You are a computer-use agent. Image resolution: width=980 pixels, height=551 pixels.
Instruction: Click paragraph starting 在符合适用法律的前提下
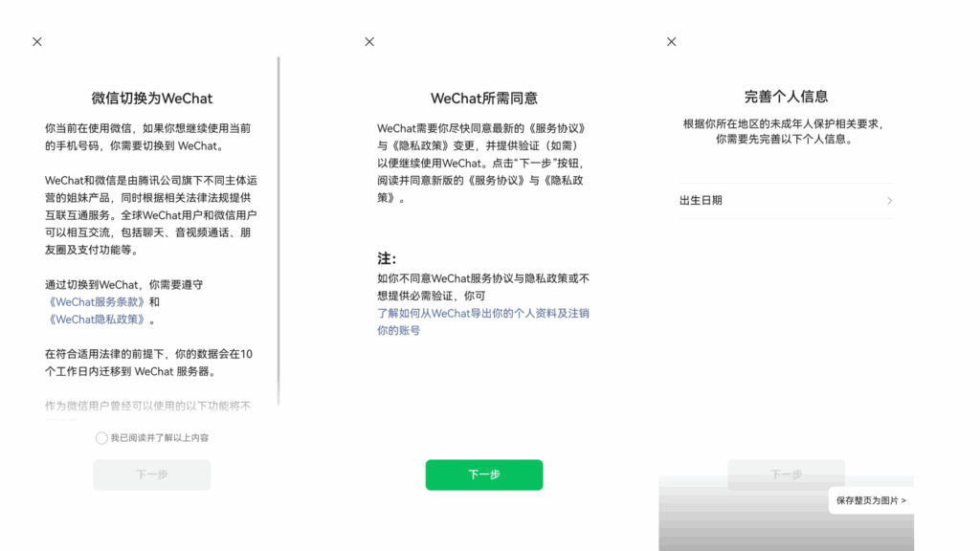pyautogui.click(x=148, y=363)
